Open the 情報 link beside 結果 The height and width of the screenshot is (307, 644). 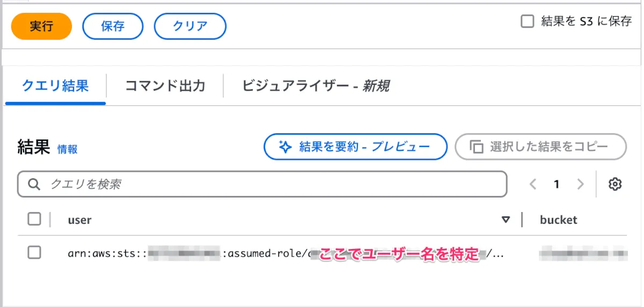click(68, 150)
